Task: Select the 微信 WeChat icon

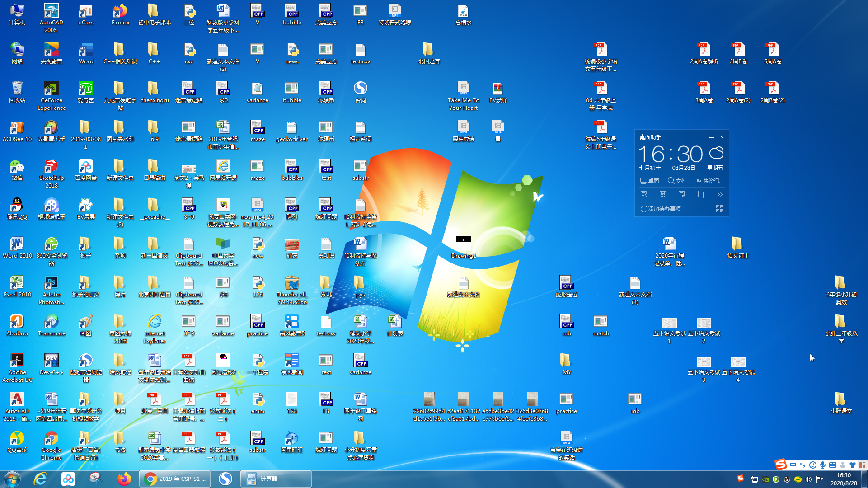Action: click(x=17, y=170)
